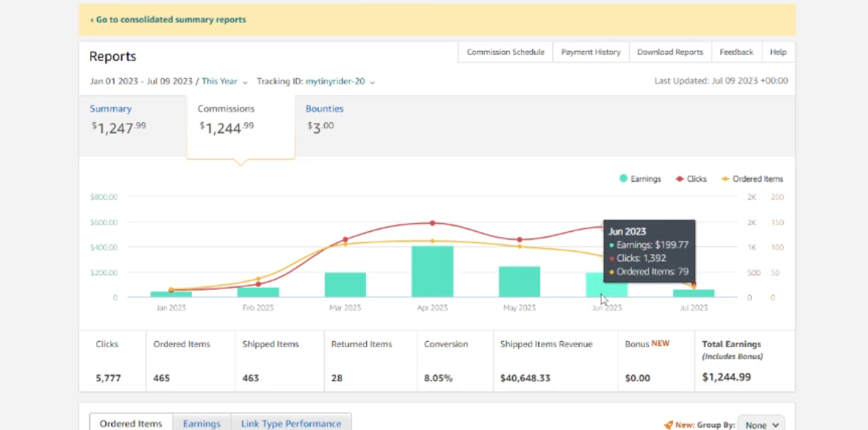
Task: Toggle the Clicks legend series
Action: 691,179
